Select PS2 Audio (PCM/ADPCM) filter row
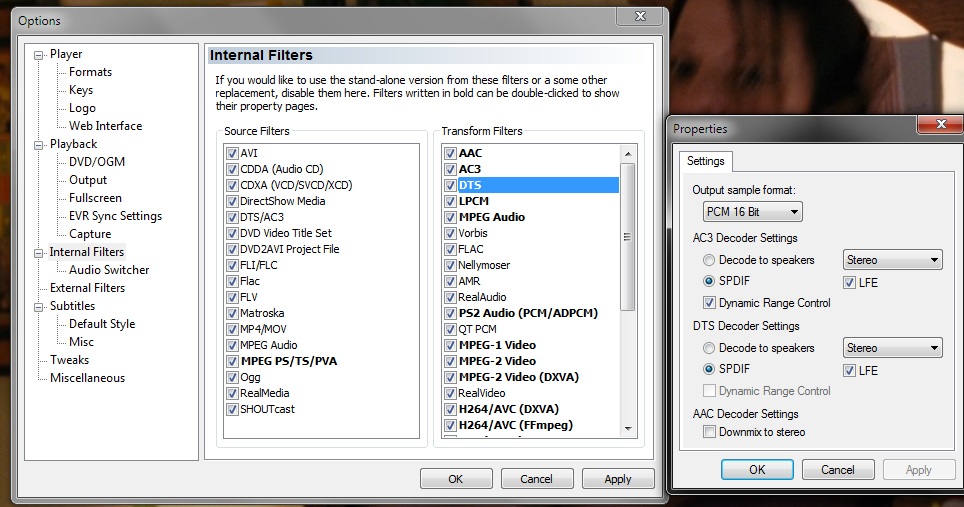The height and width of the screenshot is (507, 964). point(528,313)
